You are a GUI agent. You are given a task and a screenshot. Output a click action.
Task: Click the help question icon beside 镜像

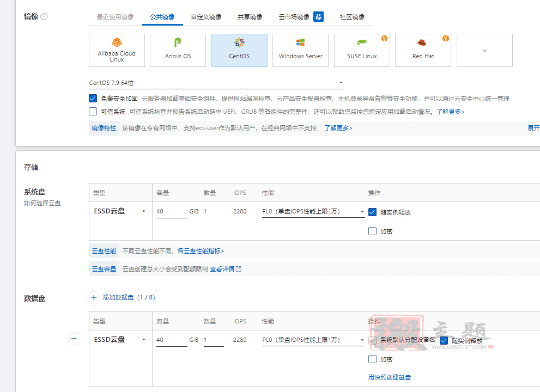44,16
